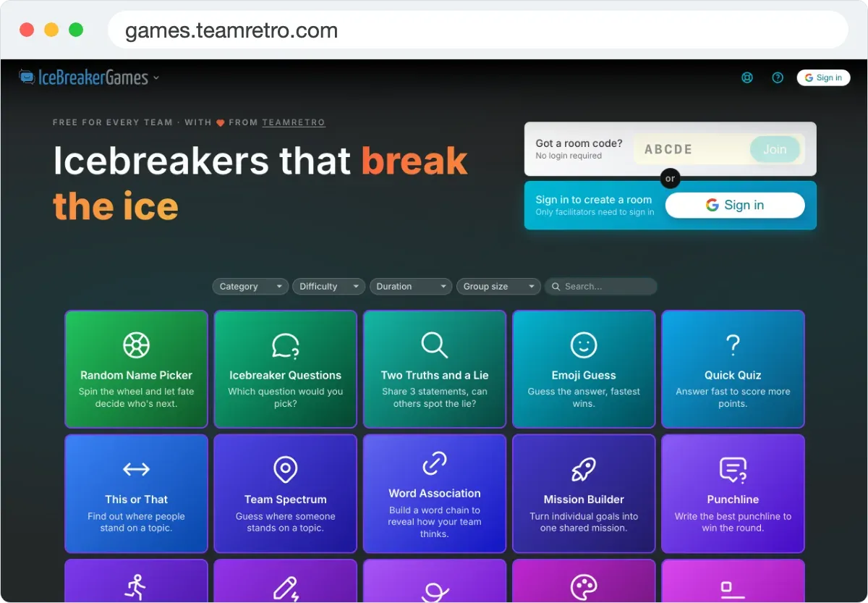Click the running person icon card
This screenshot has height=603, width=868.
[136, 581]
